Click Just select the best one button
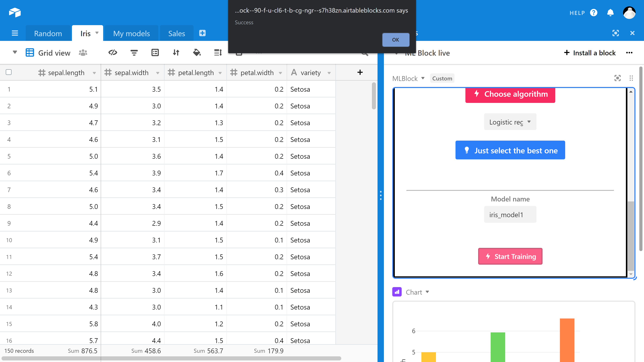Image resolution: width=644 pixels, height=362 pixels. pyautogui.click(x=510, y=150)
